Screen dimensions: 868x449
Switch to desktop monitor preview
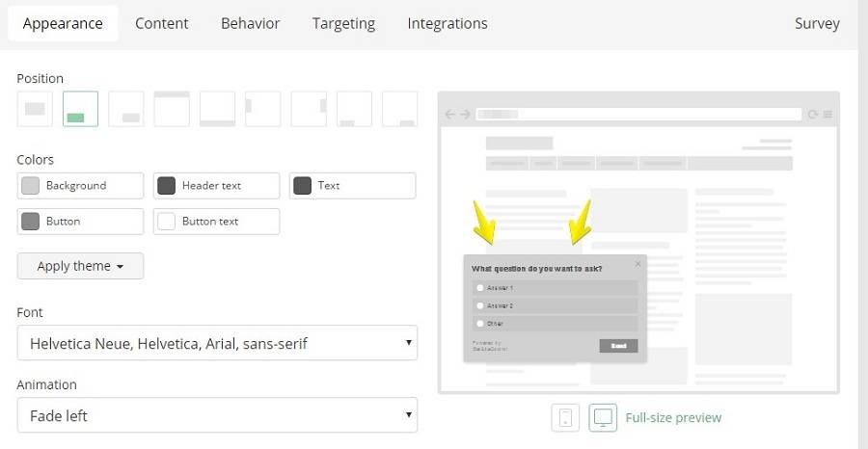click(603, 417)
